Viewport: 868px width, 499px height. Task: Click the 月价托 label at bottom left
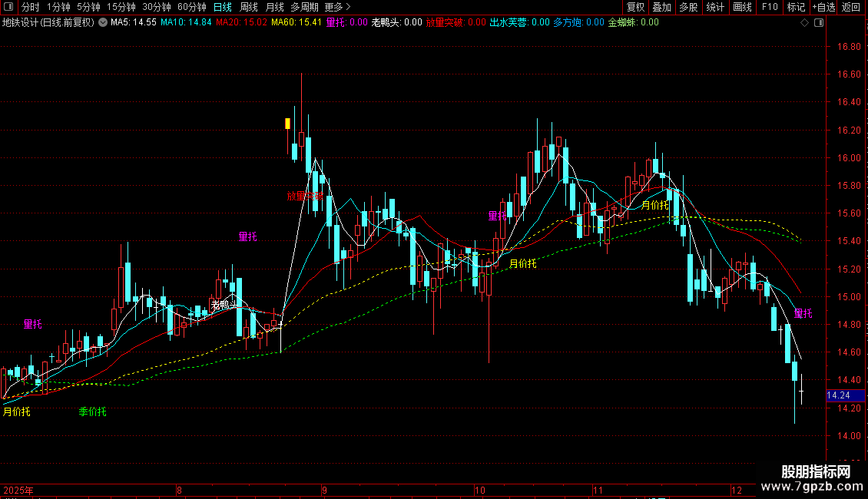[x=17, y=411]
